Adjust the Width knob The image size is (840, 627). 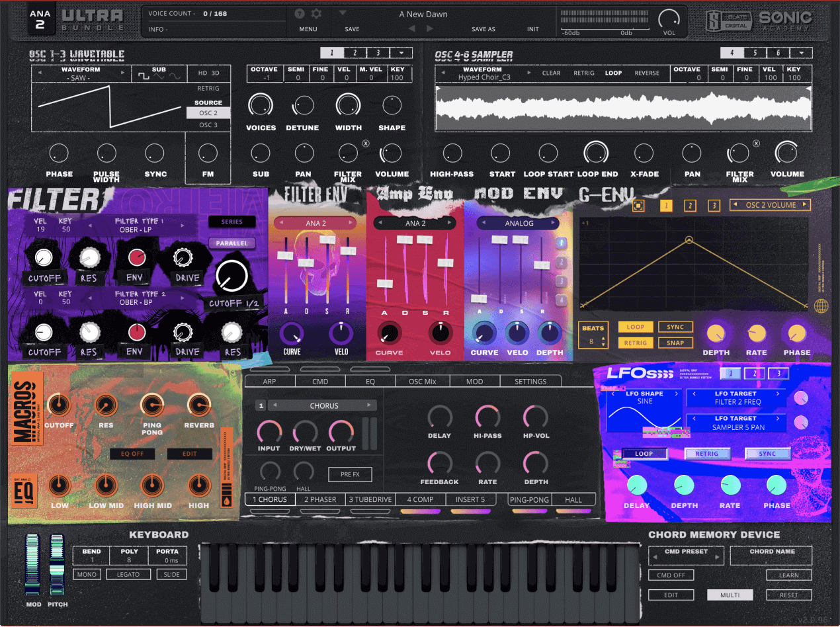point(348,104)
